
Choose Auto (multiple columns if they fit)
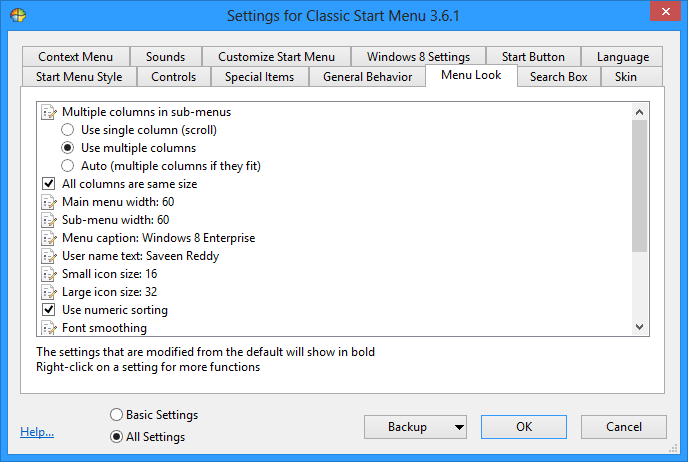pyautogui.click(x=68, y=166)
